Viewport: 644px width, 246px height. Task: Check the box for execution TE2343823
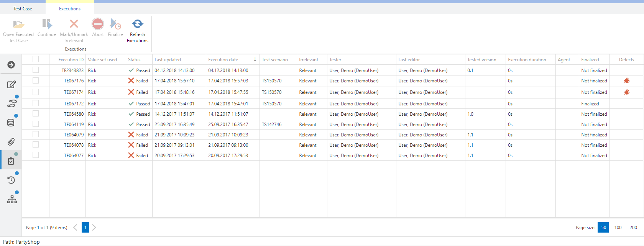click(36, 70)
